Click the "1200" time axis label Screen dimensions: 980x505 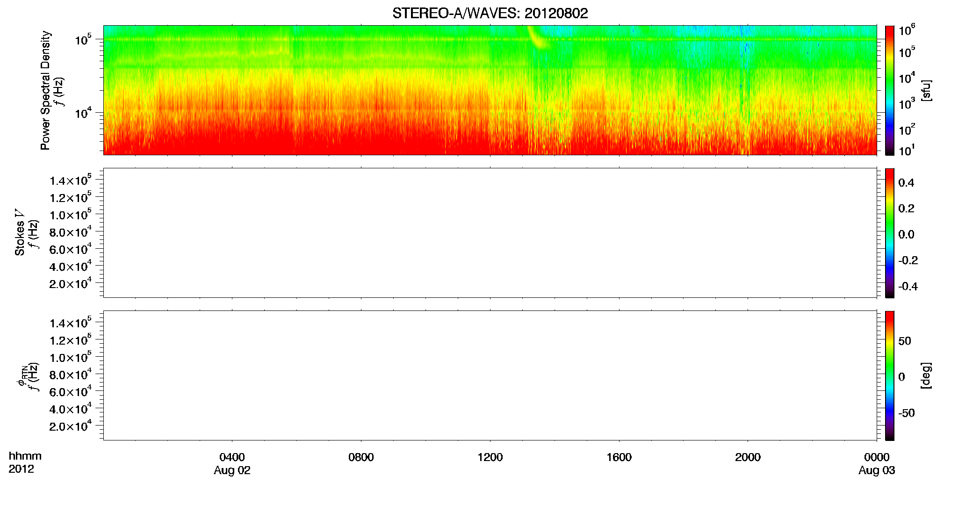(x=490, y=457)
